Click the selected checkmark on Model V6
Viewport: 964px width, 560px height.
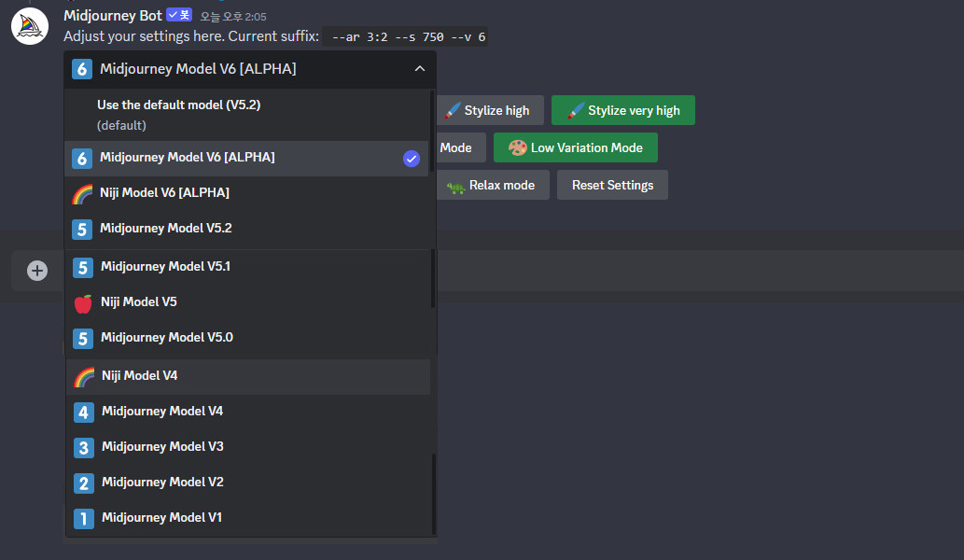412,159
